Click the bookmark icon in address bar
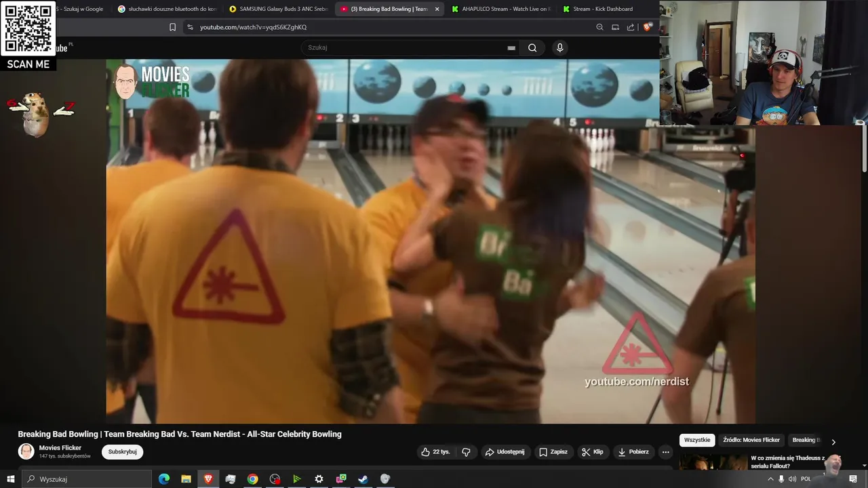This screenshot has height=488, width=868. coord(172,27)
